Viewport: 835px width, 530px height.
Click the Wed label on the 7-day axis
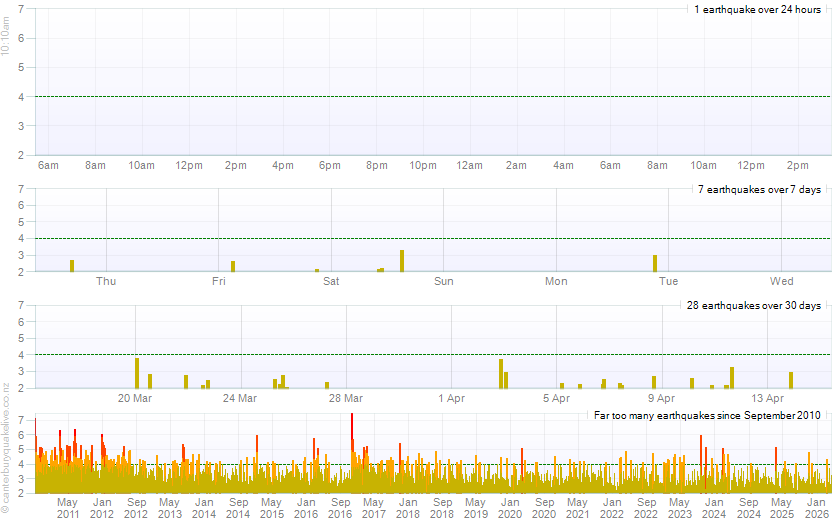(782, 281)
